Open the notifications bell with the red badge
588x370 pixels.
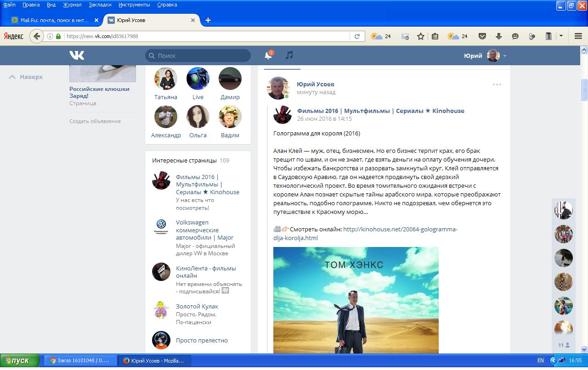(x=268, y=55)
